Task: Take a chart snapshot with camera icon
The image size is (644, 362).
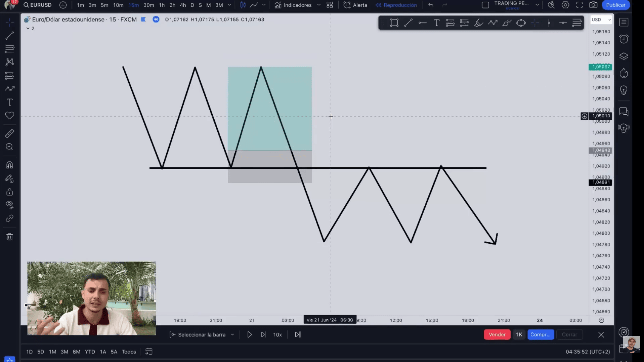Action: coord(593,5)
